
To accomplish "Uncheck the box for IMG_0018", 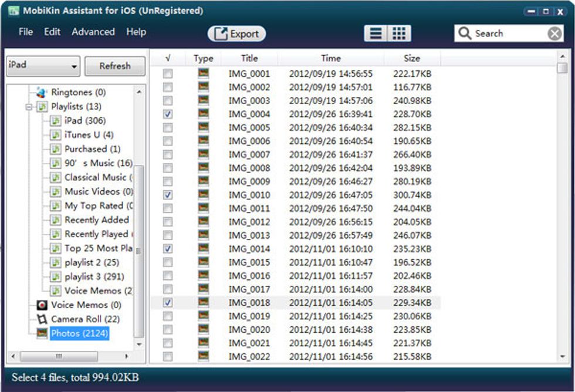I will [168, 303].
